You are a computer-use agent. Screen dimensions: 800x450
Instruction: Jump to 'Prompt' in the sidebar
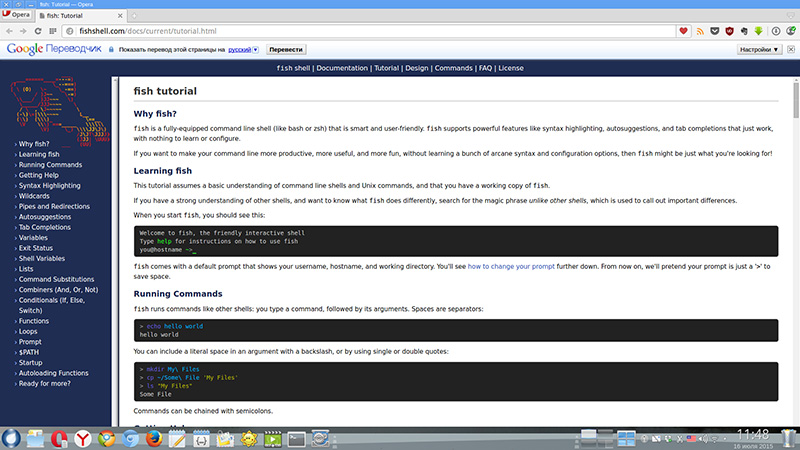[x=30, y=342]
